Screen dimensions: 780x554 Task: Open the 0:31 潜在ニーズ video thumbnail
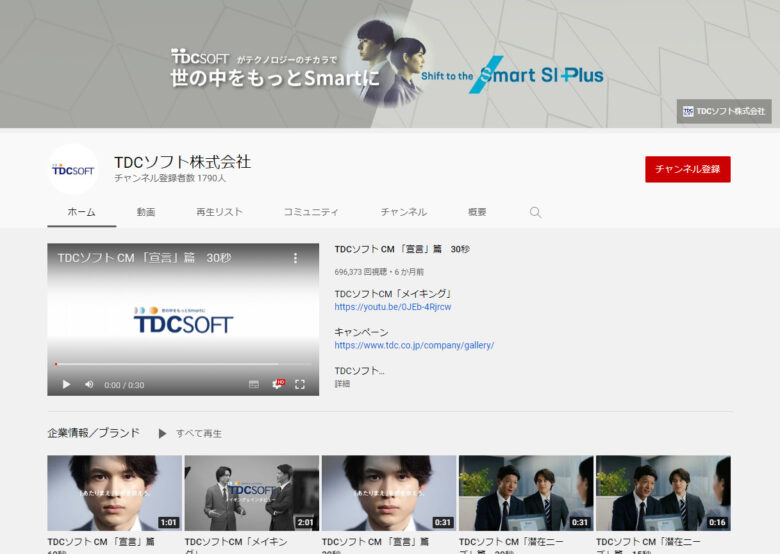pyautogui.click(x=526, y=493)
